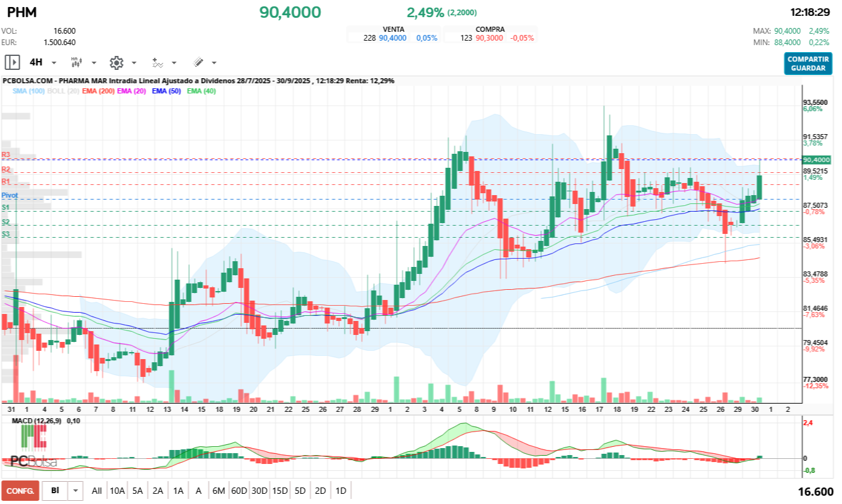Select the 5D range tab
842x504 pixels.
(x=300, y=491)
